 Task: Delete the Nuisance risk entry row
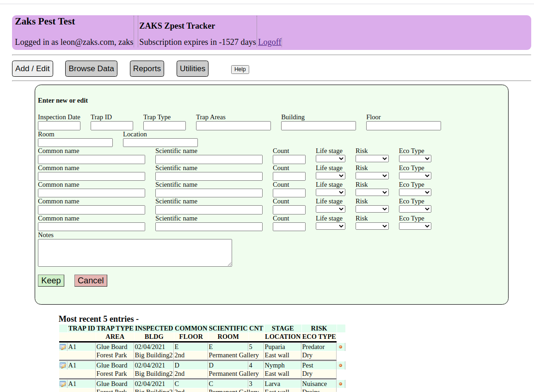pos(341,384)
